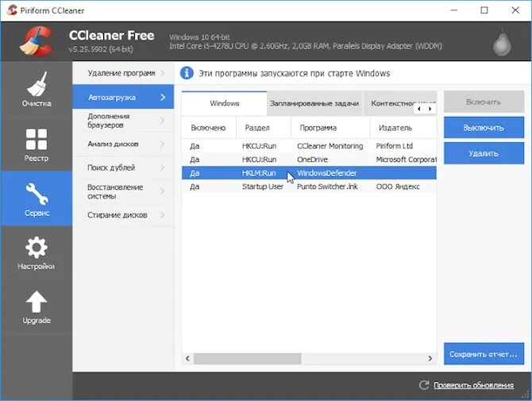Click chevron next to Анализ дисков
The image size is (532, 401).
163,144
